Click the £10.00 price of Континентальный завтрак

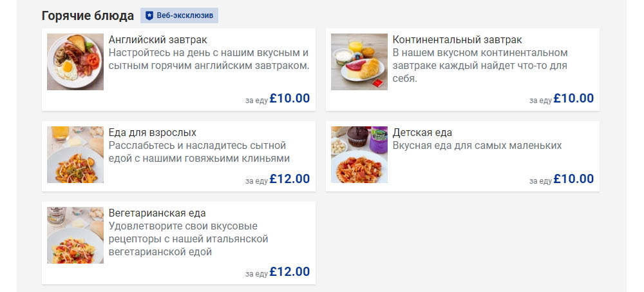click(x=573, y=99)
